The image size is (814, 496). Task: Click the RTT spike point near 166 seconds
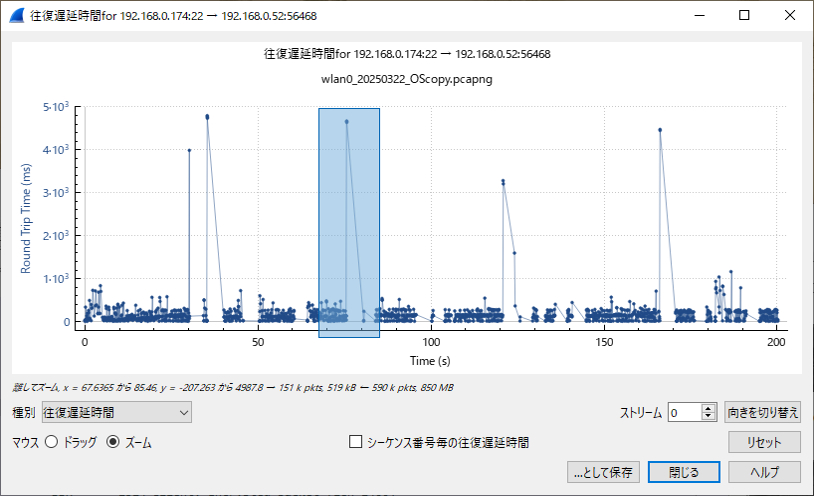[660, 130]
